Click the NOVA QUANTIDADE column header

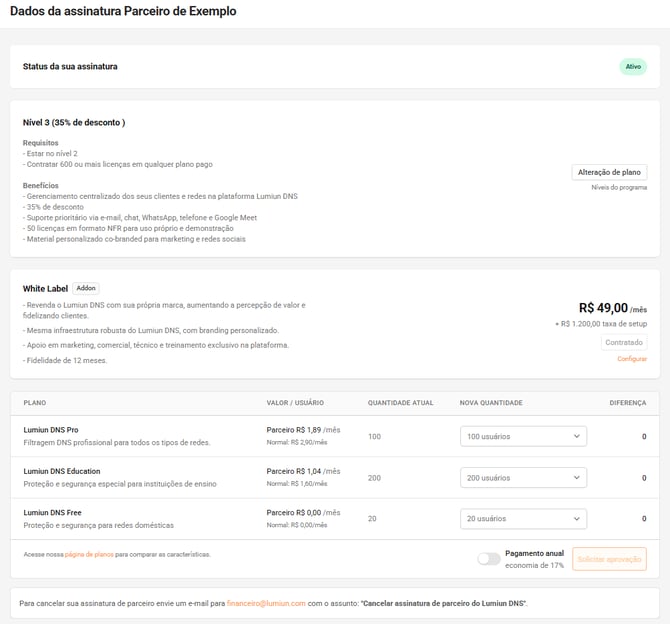pyautogui.click(x=490, y=403)
